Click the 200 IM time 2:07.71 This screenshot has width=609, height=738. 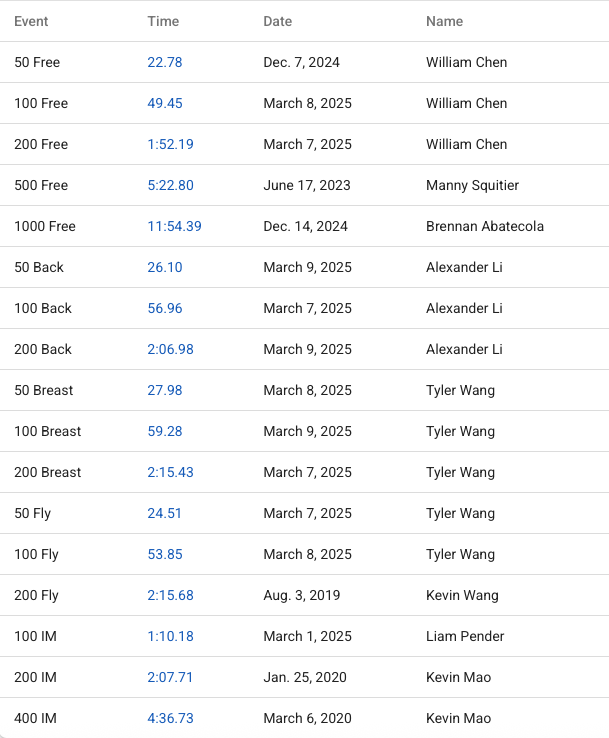[170, 677]
